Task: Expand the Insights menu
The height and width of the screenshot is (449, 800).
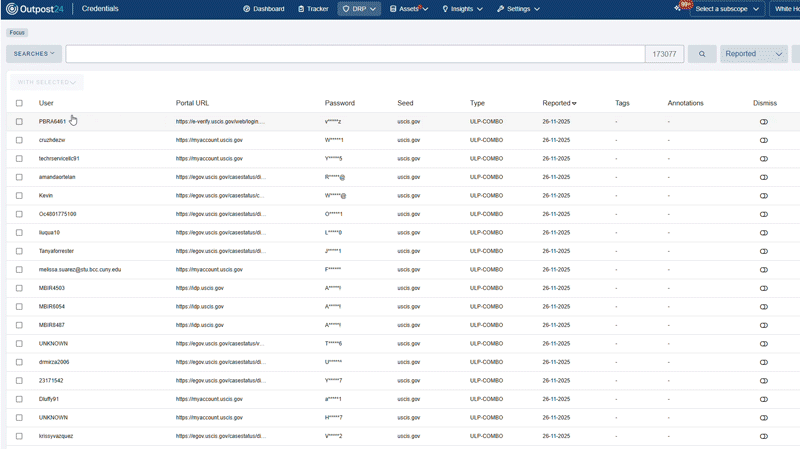Action: coord(464,9)
